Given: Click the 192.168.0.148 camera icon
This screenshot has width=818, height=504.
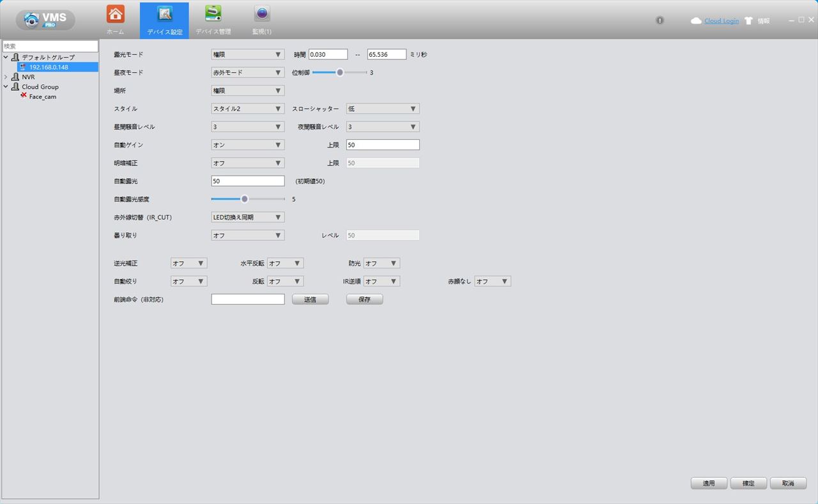Looking at the screenshot, I should coord(24,67).
